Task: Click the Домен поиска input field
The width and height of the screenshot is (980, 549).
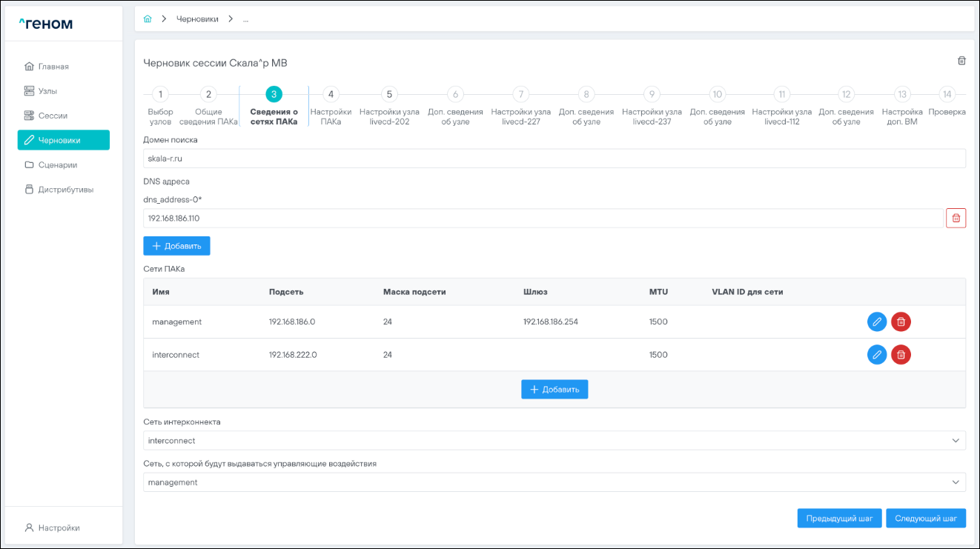Action: click(554, 159)
